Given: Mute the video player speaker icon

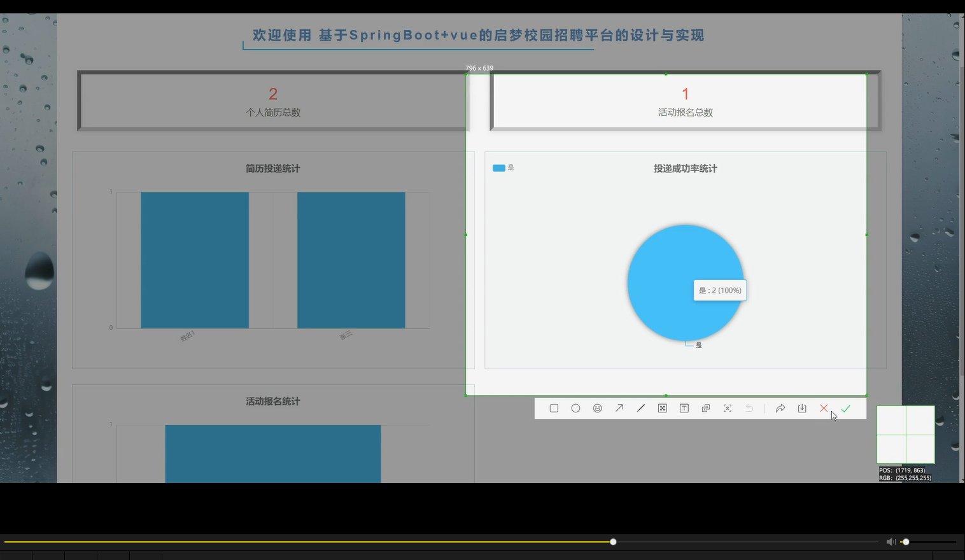Looking at the screenshot, I should [891, 542].
